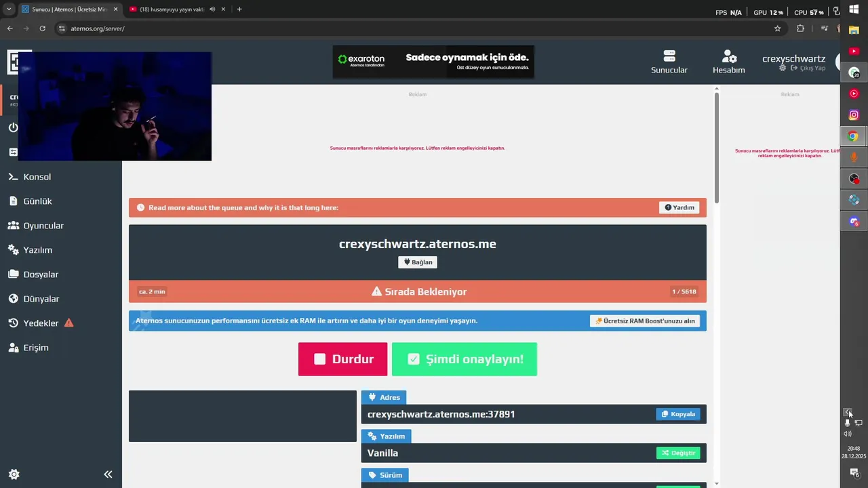Expand system tray hidden icons arrow
The height and width of the screenshot is (488, 868).
coord(847,412)
